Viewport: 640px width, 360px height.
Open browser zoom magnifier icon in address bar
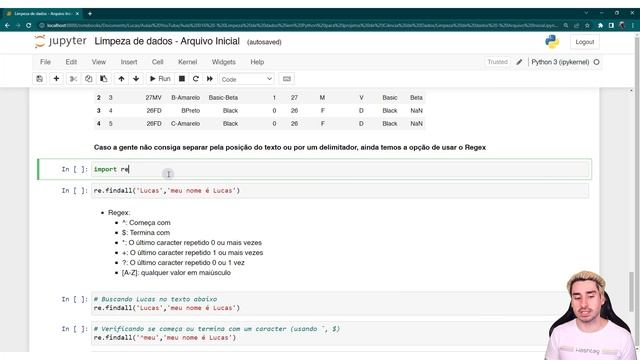(566, 25)
